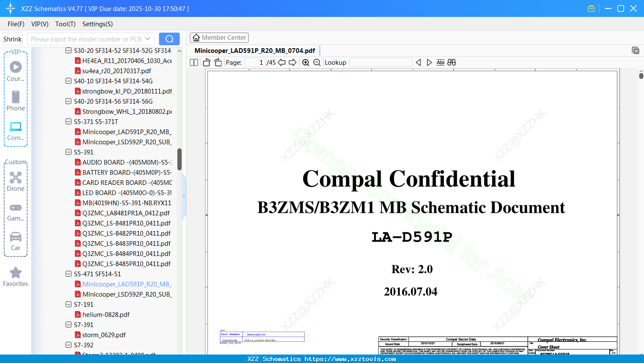Open the Drone category
This screenshot has width=644, height=363.
pyautogui.click(x=16, y=181)
